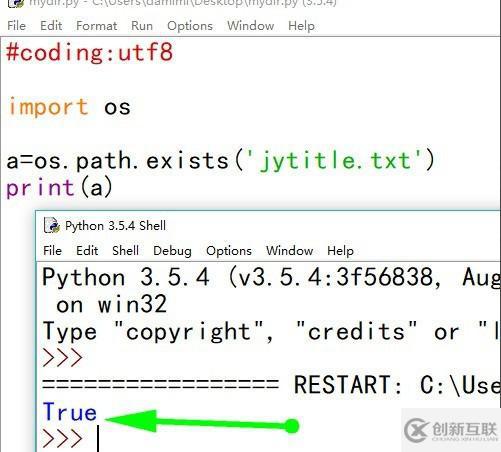
Task: Open Help menu in mydir.py editor window
Action: point(301,26)
